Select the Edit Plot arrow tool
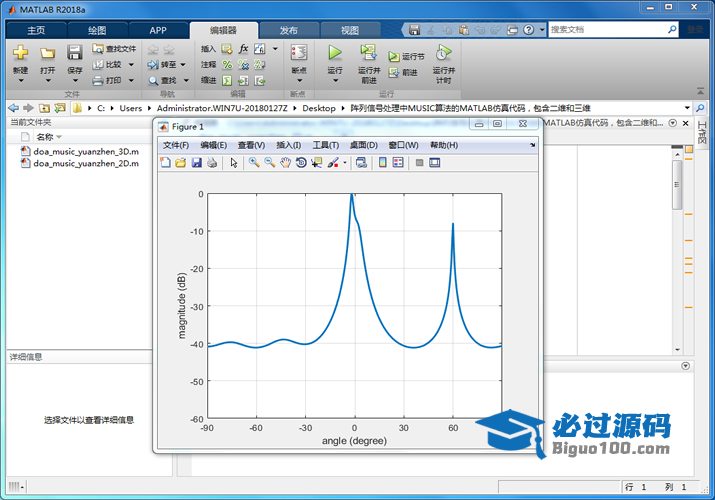 [233, 163]
